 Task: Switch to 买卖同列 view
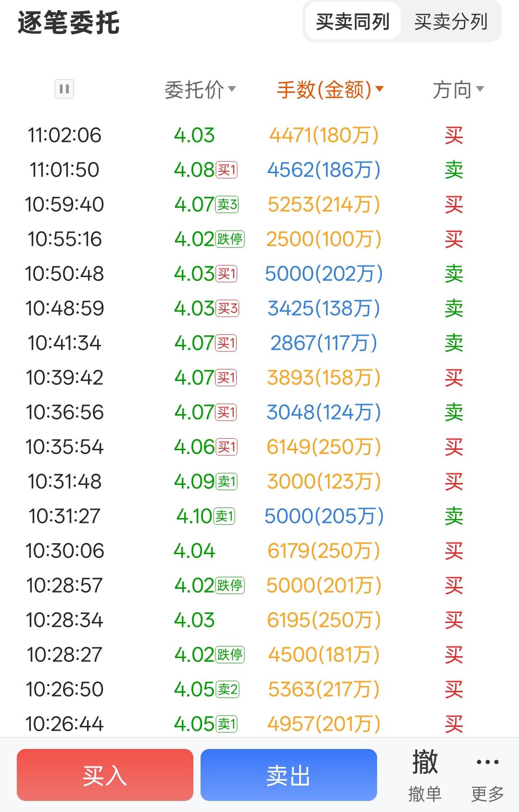pyautogui.click(x=353, y=22)
